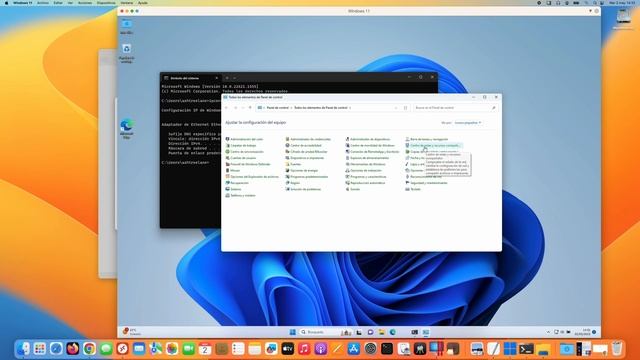Open Carpetas de trabajo item
Viewport: 640px width, 360px height.
point(241,145)
